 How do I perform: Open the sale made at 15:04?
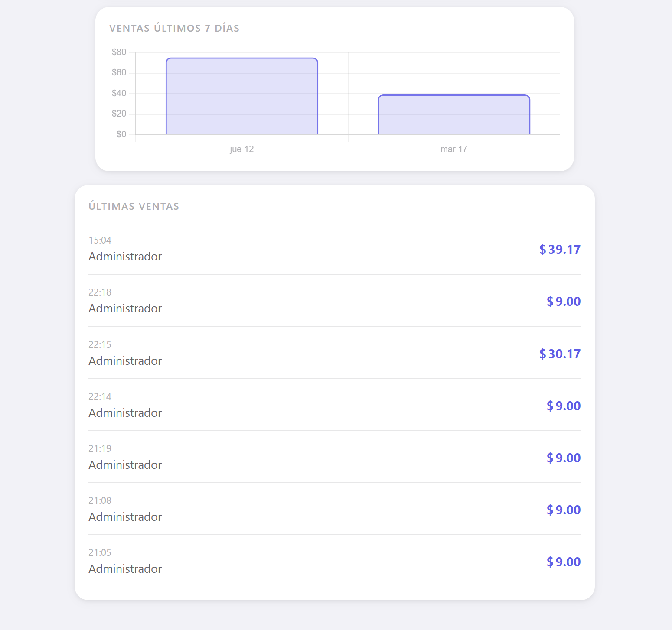[334, 249]
